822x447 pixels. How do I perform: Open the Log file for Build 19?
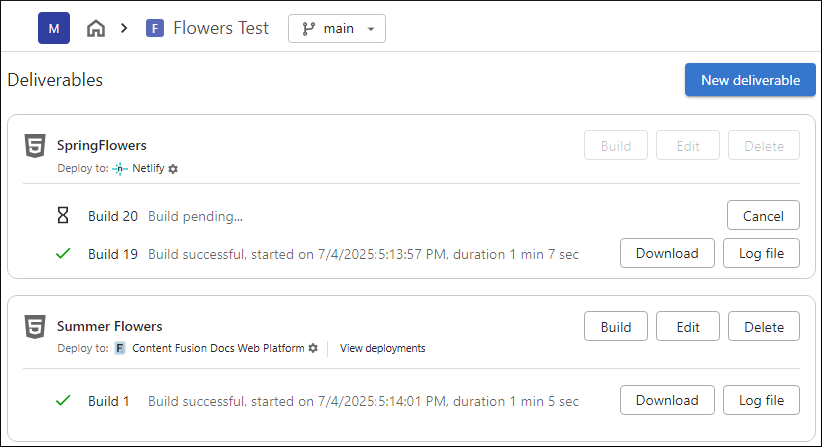pyautogui.click(x=761, y=254)
